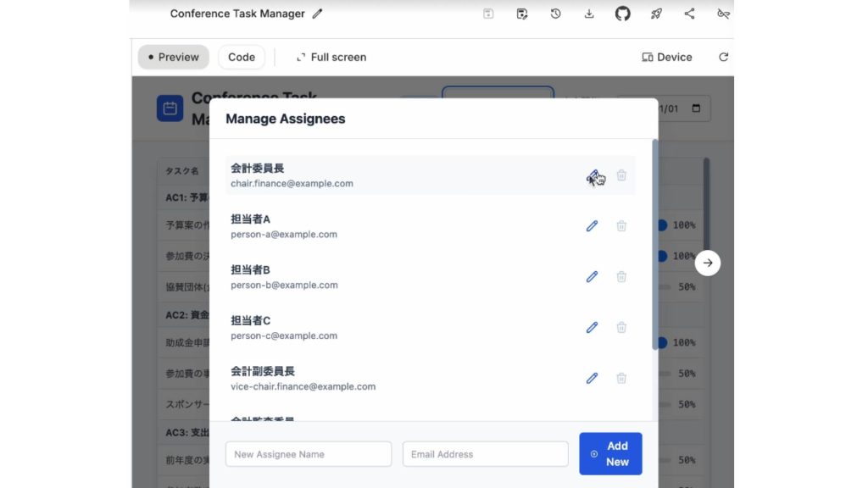Remove 担当者C using the trash icon
This screenshot has height=488, width=868.
pyautogui.click(x=621, y=328)
